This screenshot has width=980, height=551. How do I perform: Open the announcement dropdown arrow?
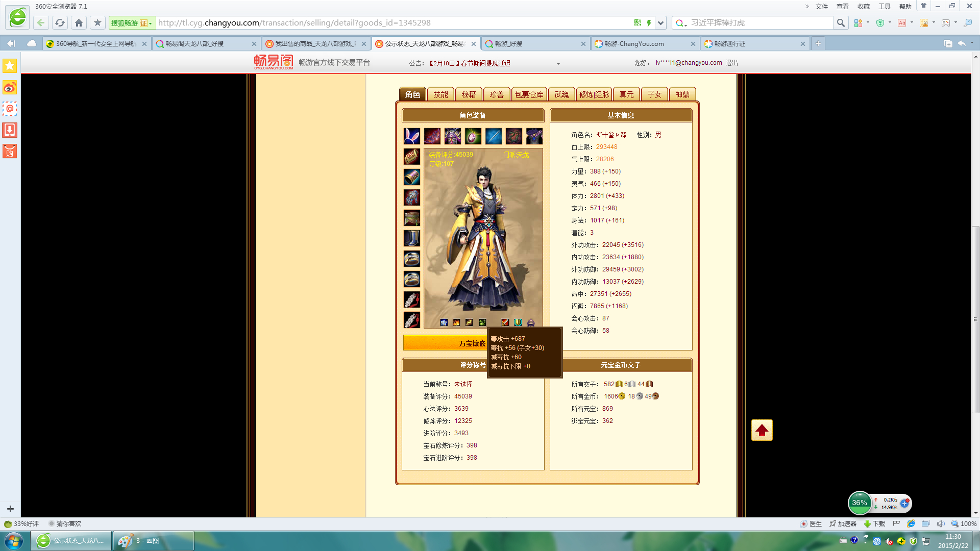click(x=558, y=64)
